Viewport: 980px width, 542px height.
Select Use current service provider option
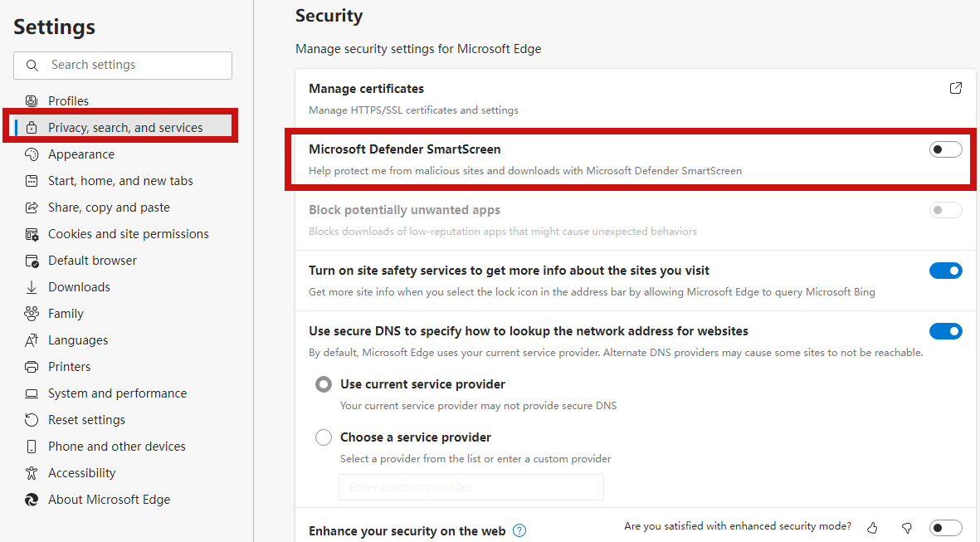323,384
